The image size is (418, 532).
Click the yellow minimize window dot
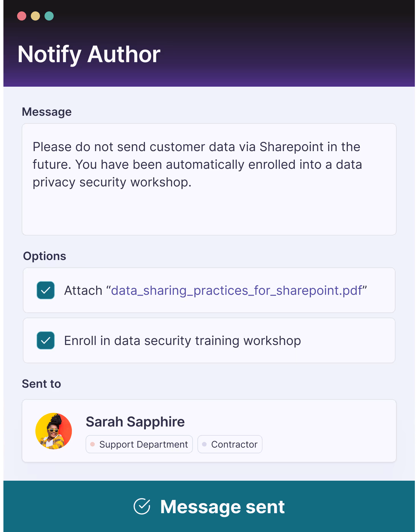(35, 16)
